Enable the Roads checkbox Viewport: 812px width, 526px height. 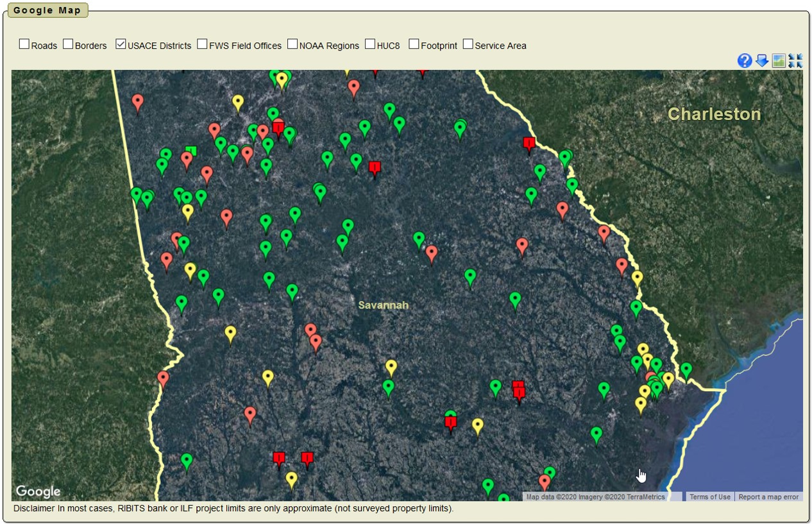tap(24, 44)
